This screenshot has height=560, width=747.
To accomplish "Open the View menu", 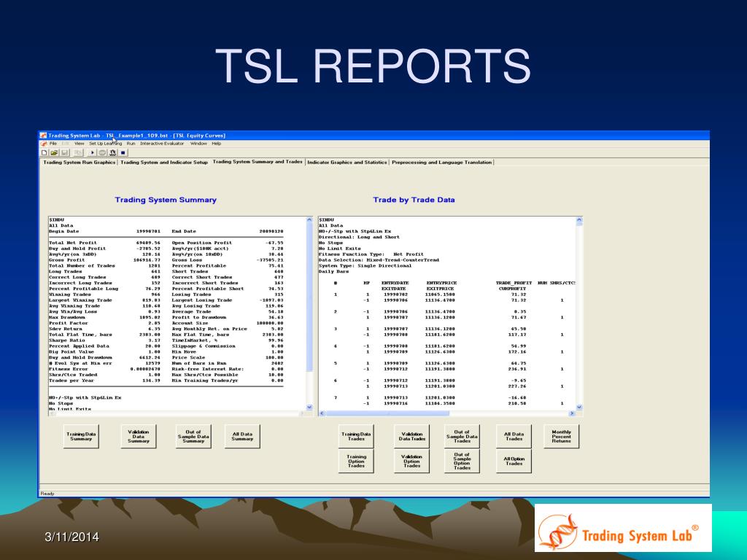I will coord(79,144).
